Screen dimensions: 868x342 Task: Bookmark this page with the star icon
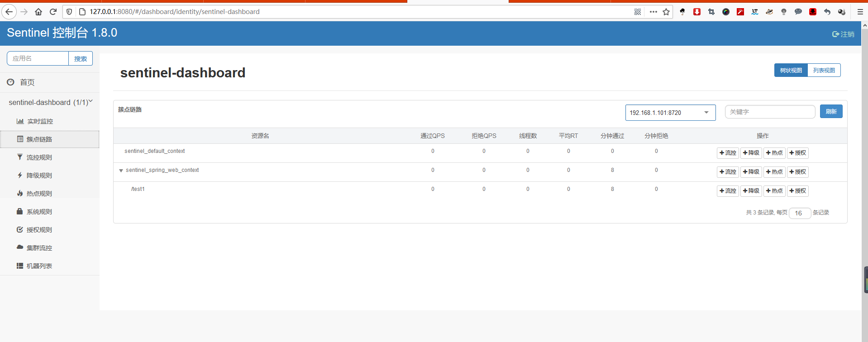coord(666,12)
